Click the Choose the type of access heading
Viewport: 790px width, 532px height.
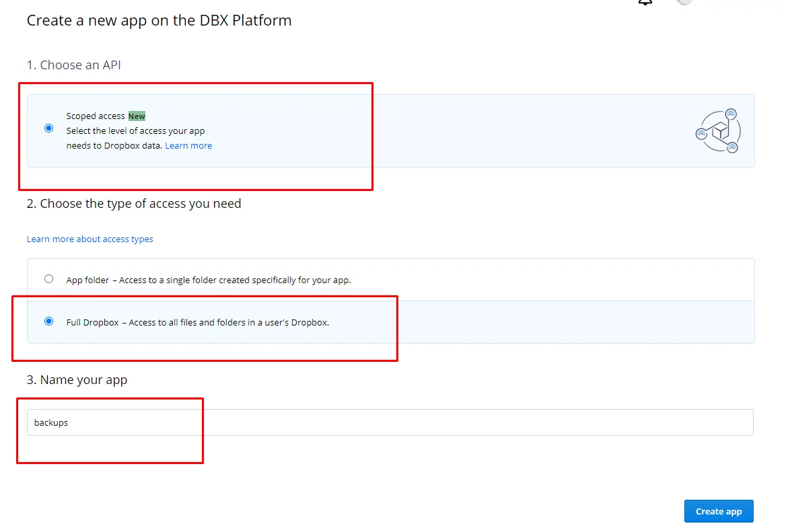pos(134,203)
